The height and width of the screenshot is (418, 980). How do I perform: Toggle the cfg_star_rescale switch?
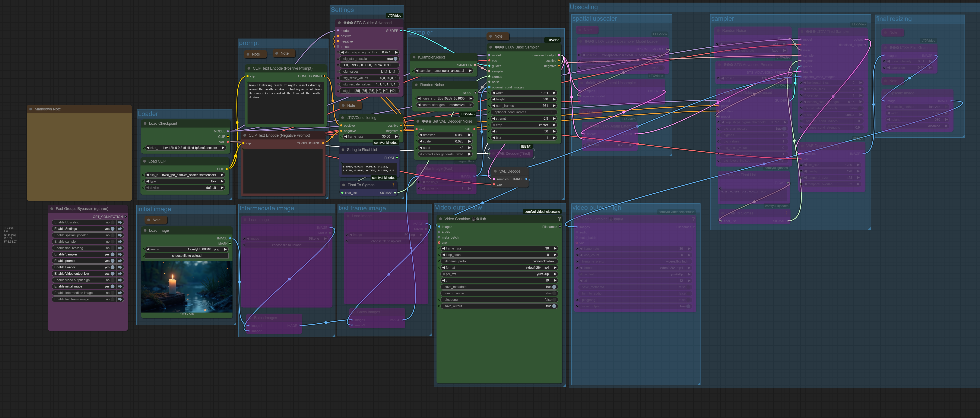coord(395,59)
